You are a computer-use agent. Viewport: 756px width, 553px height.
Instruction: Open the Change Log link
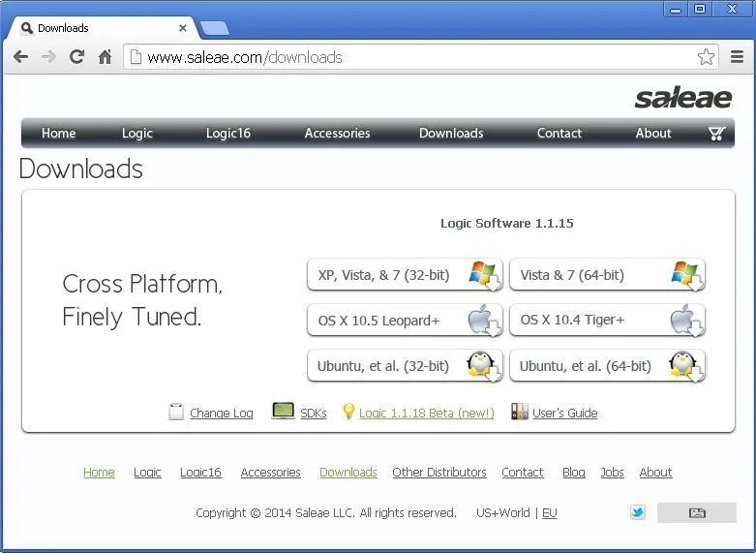point(222,414)
